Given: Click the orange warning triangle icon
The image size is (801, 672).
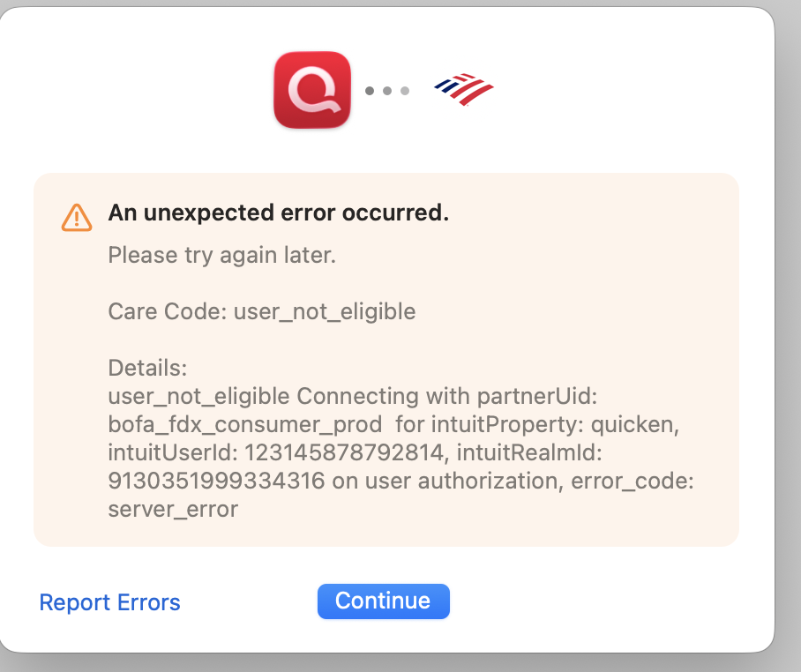Looking at the screenshot, I should pyautogui.click(x=77, y=216).
